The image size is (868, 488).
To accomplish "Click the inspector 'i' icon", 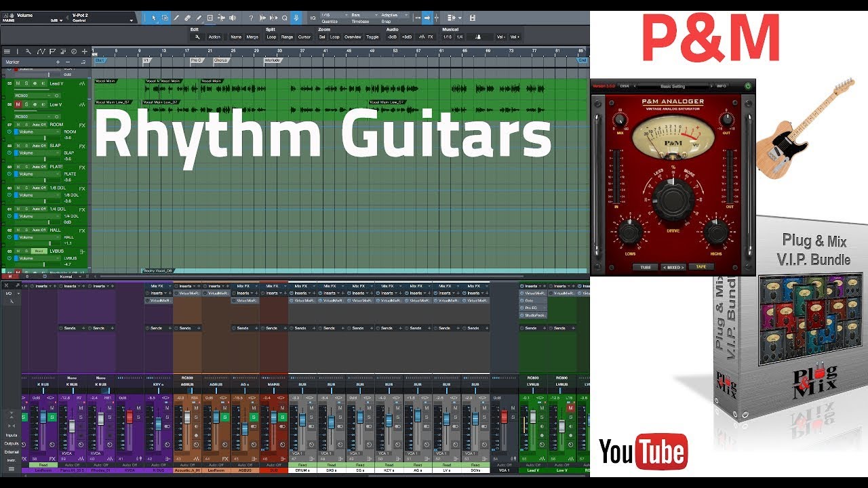I will (x=17, y=52).
